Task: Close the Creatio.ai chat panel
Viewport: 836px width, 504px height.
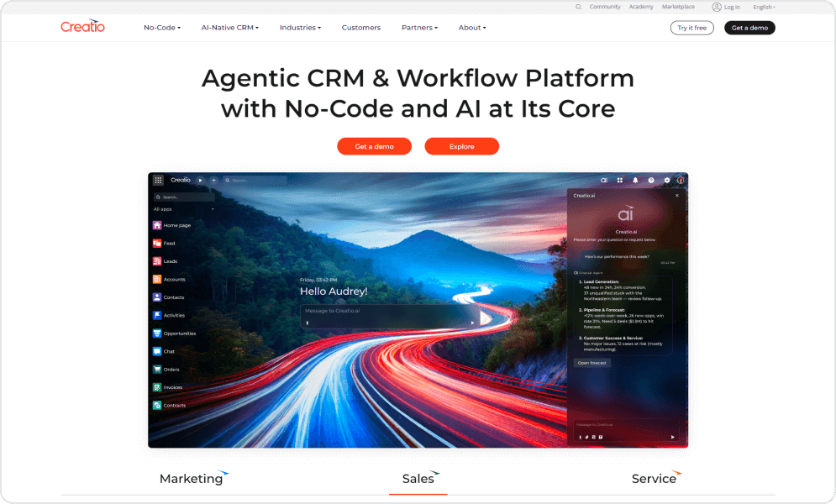Action: [677, 196]
